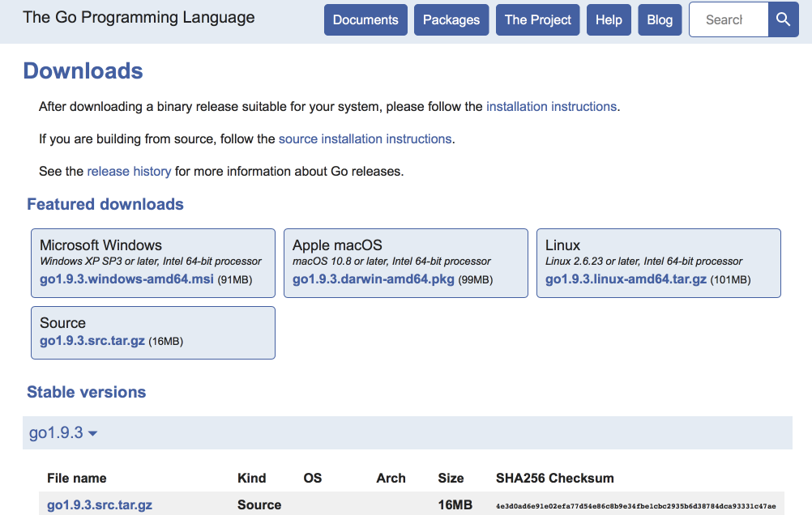Collapse the go1.9.3 stable versions section
The image size is (812, 515).
click(x=62, y=432)
